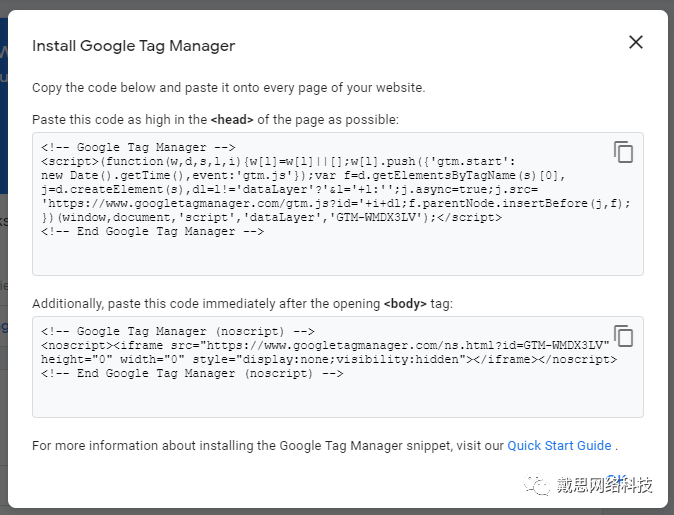Click the 'Copy the code below' instruction
This screenshot has height=515, width=674.
(x=228, y=87)
